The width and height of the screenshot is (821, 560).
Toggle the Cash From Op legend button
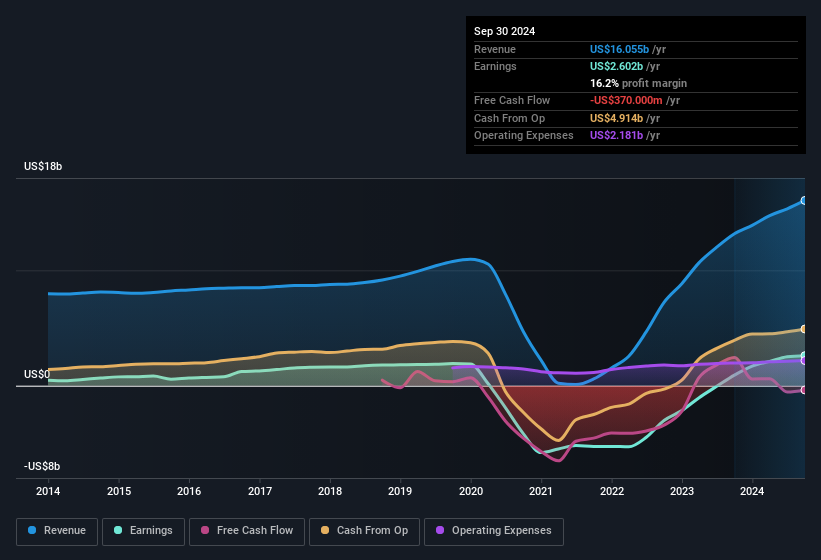click(x=364, y=531)
